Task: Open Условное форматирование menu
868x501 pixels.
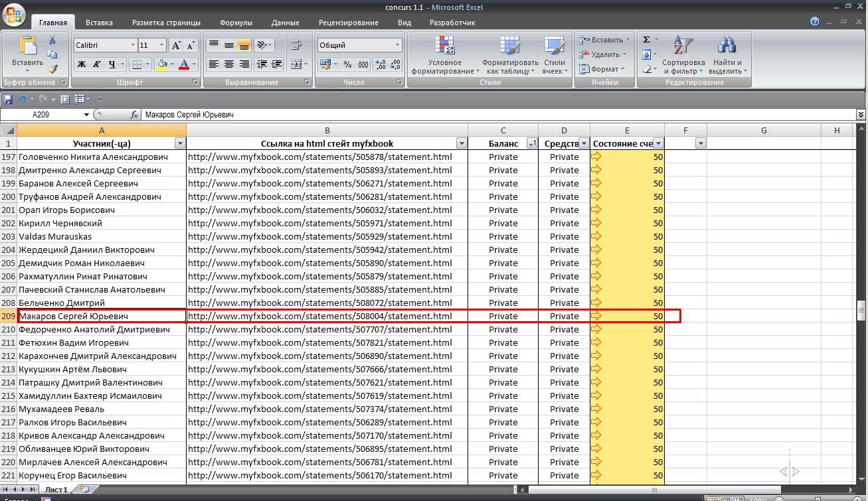Action: tap(445, 54)
